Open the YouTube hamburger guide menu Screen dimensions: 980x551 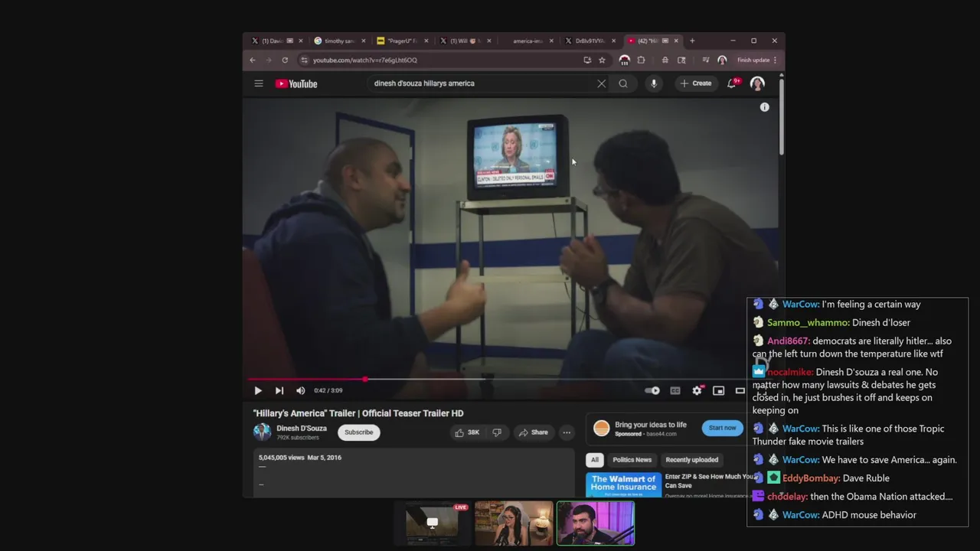[x=259, y=83]
